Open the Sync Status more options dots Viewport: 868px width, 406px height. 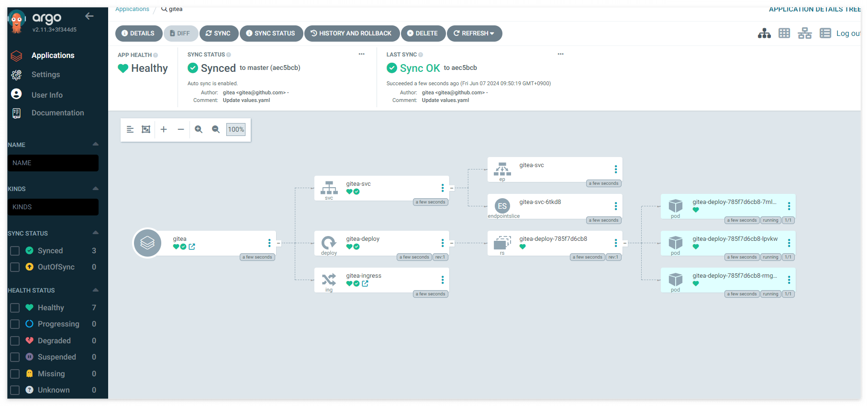coord(362,54)
